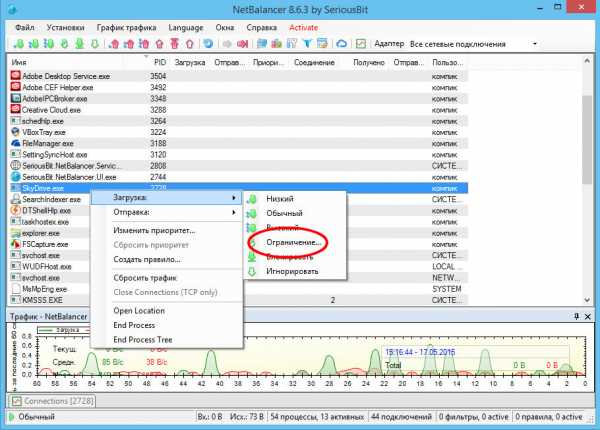Toggle the pin on the Трафик panel
The image size is (600, 430).
577,316
